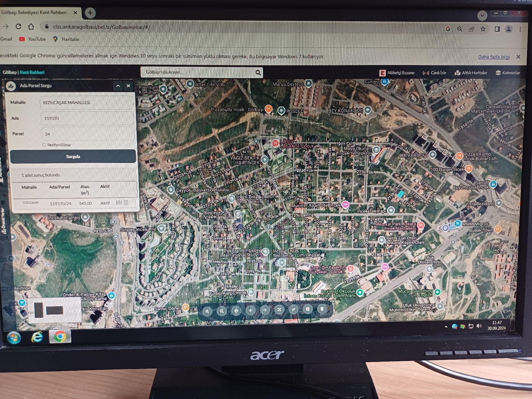The width and height of the screenshot is (532, 399).
Task: Click the initial map extent tool
Action: pos(236,311)
